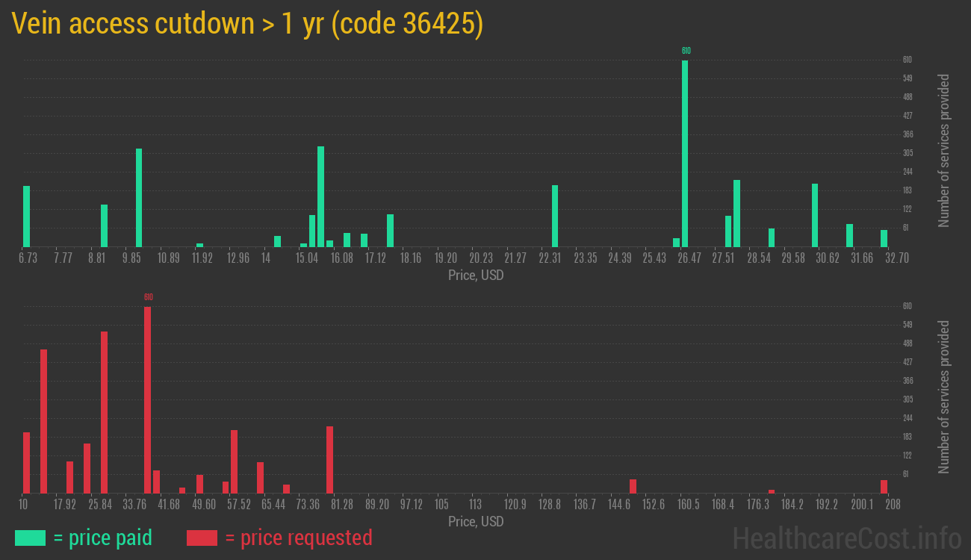This screenshot has height=560, width=971.
Task: Select the tall green bar near 9.85
Action: click(139, 198)
